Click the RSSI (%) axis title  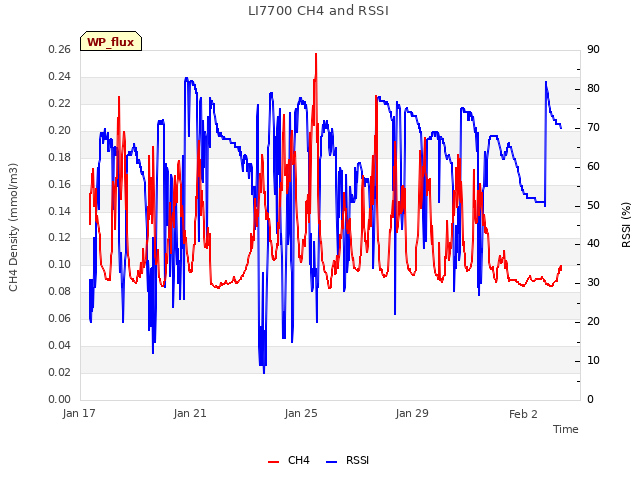click(x=626, y=225)
